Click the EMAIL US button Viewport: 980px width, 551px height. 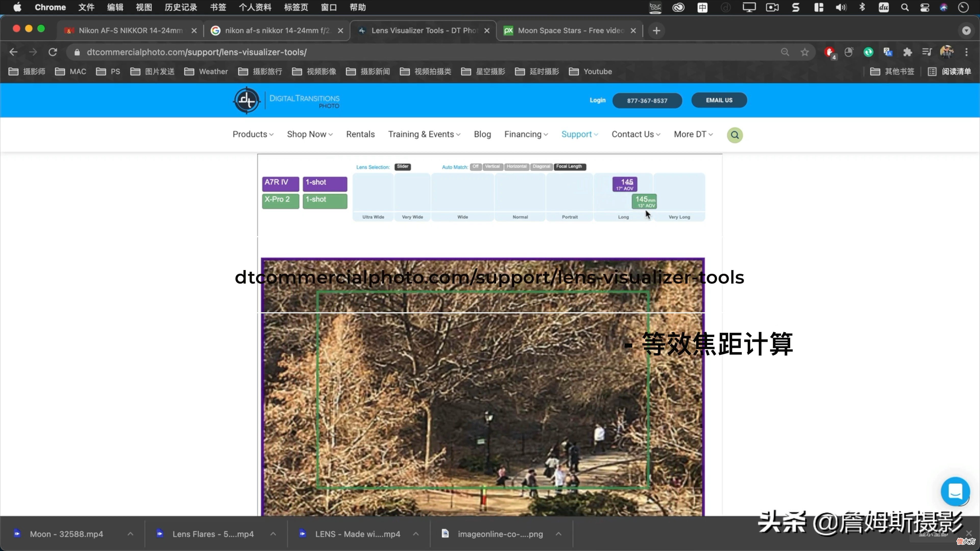coord(719,101)
